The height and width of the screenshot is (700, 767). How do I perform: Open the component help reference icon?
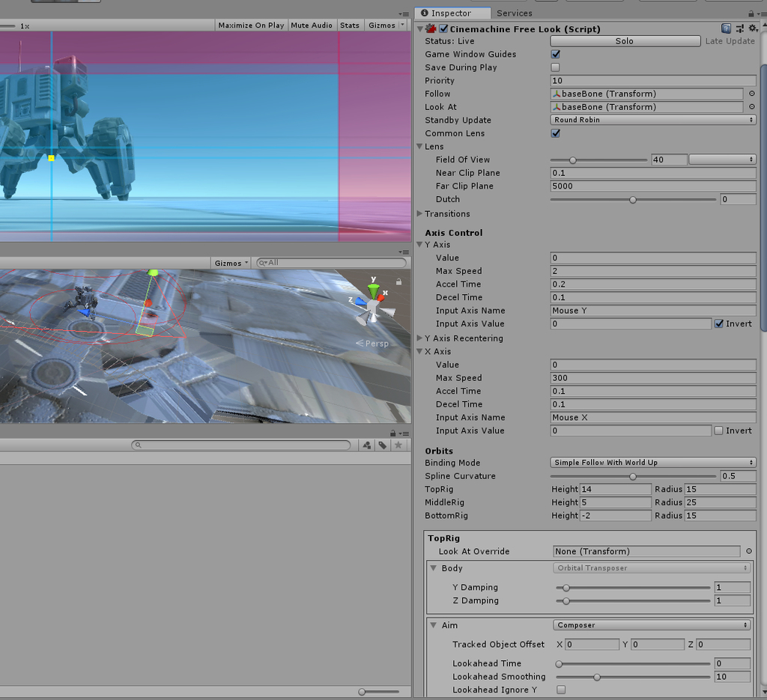point(727,29)
